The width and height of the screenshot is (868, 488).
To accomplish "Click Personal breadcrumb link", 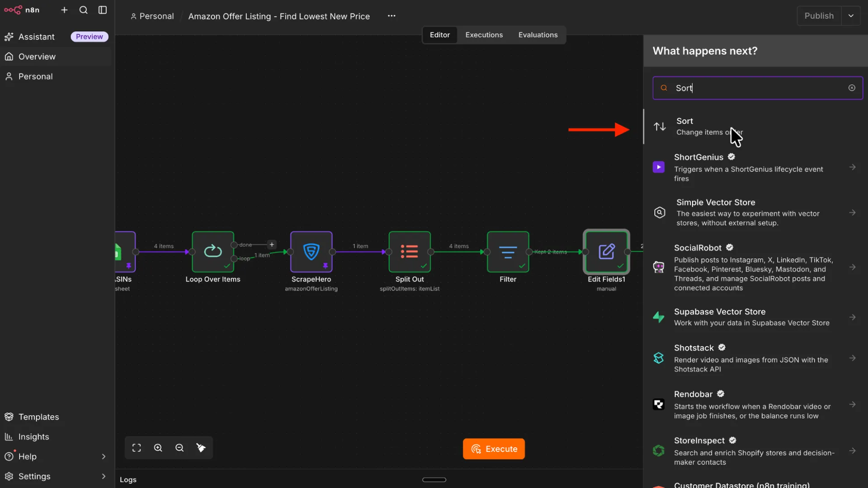I will coord(152,16).
